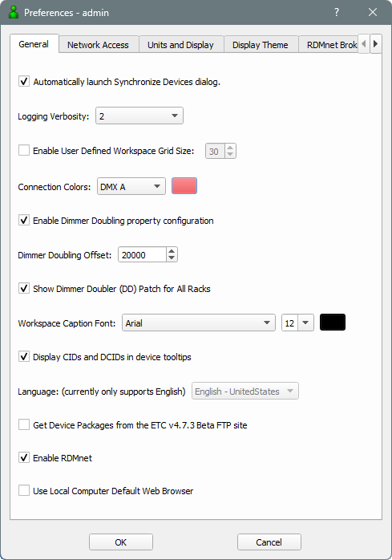
Task: Open the Display Theme tab
Action: (x=261, y=45)
